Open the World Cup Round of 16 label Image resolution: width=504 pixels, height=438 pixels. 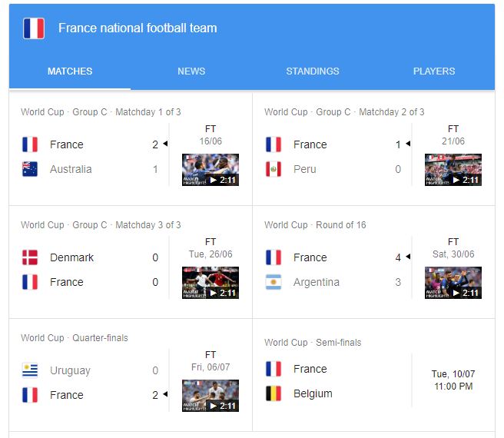(x=315, y=225)
